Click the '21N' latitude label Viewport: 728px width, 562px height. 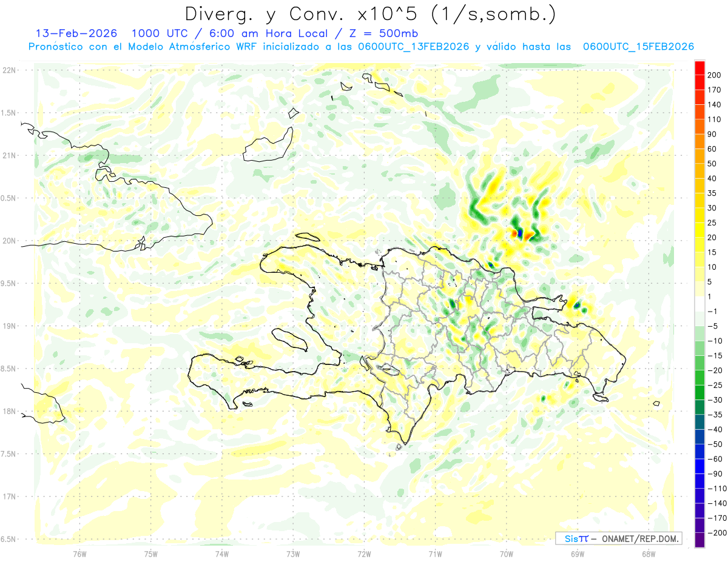point(9,156)
